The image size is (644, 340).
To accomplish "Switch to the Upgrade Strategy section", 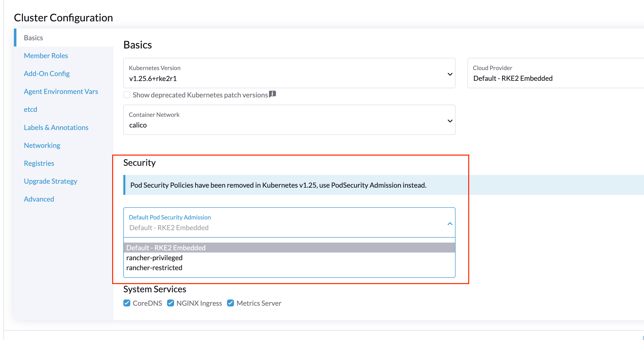I will coord(50,181).
